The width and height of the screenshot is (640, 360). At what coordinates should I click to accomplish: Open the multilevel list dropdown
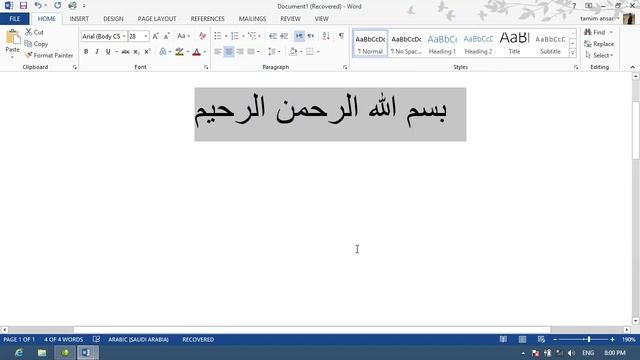[x=260, y=36]
